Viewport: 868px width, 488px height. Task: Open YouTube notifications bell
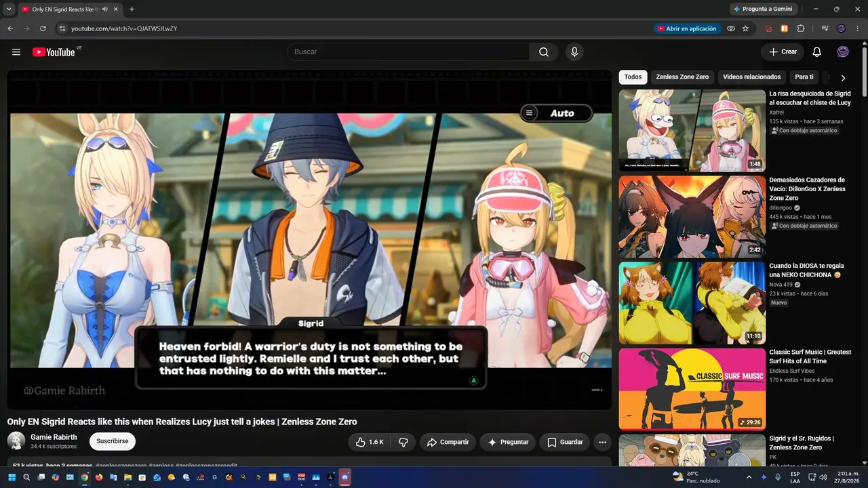817,52
